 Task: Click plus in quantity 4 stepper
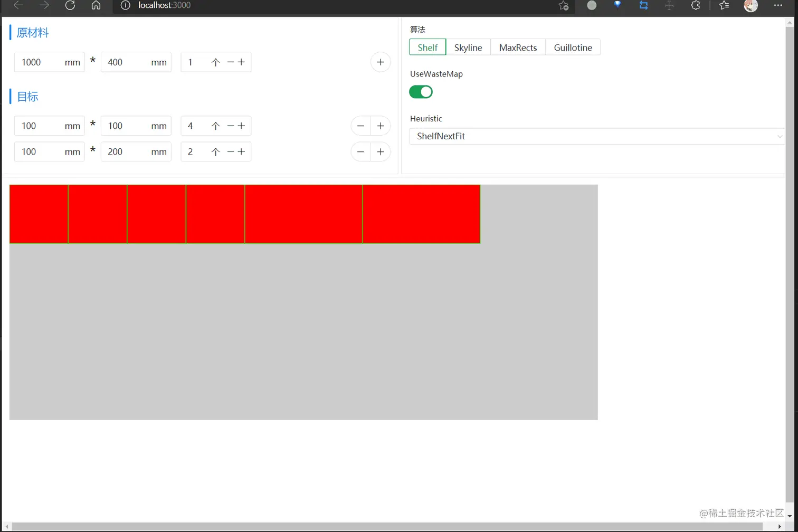coord(241,126)
